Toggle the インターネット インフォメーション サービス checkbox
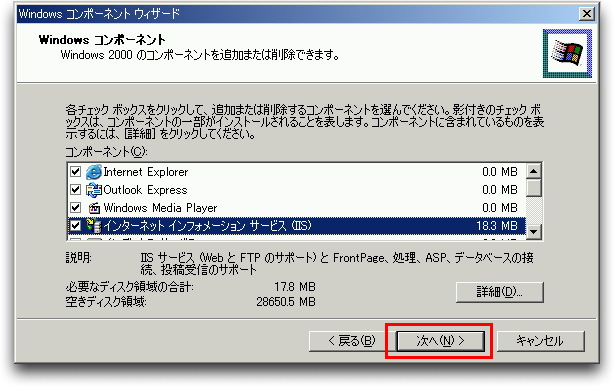 tap(75, 226)
